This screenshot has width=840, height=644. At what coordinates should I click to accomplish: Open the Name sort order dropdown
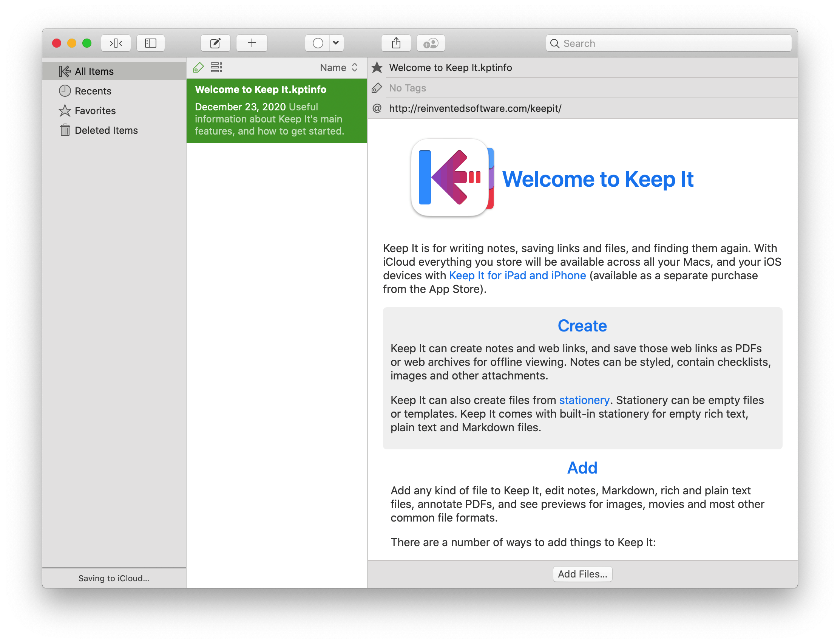(x=338, y=68)
